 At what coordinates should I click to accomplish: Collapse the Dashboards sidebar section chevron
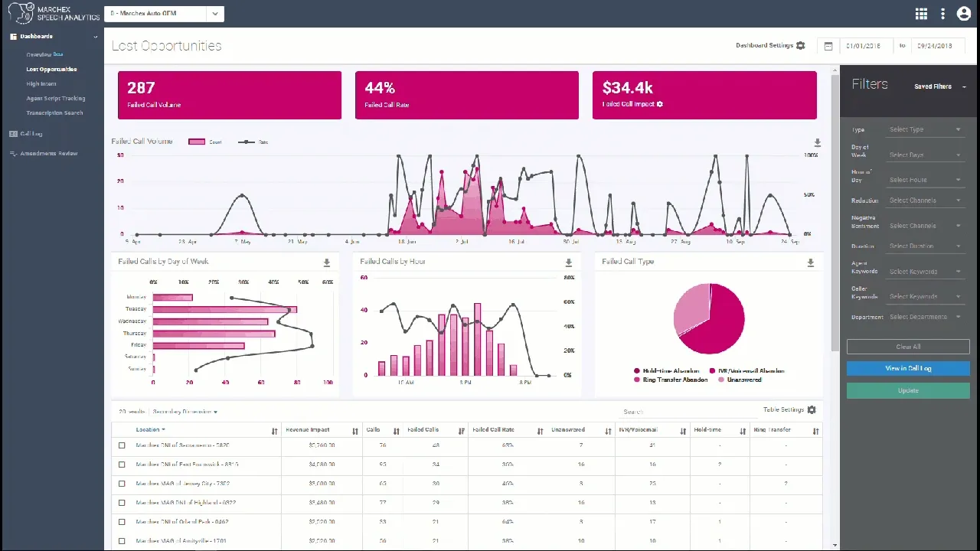(96, 37)
